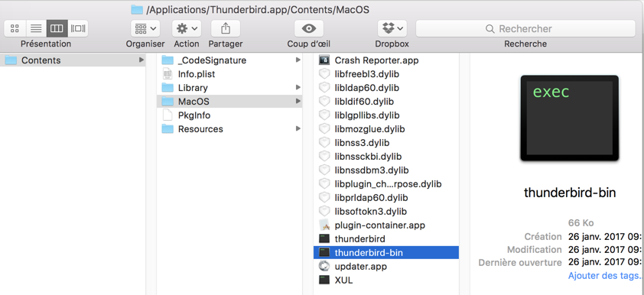Switch to Cover Flow view

point(78,28)
